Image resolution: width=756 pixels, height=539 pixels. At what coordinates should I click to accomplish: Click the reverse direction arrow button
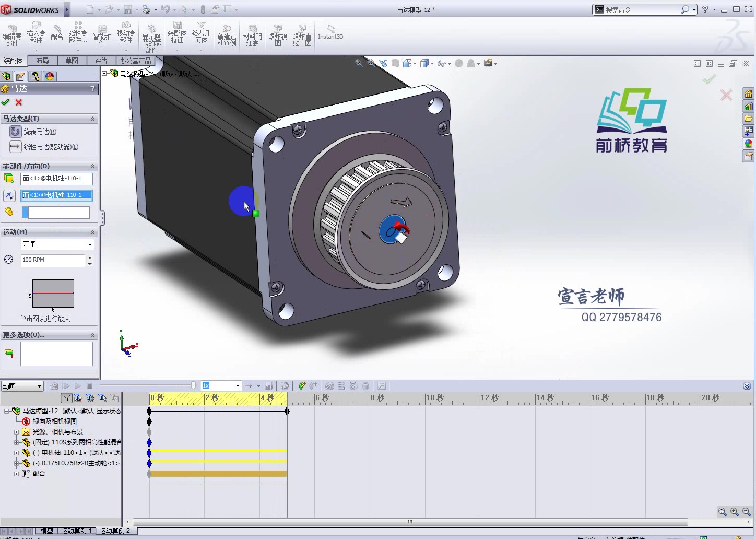click(x=9, y=195)
